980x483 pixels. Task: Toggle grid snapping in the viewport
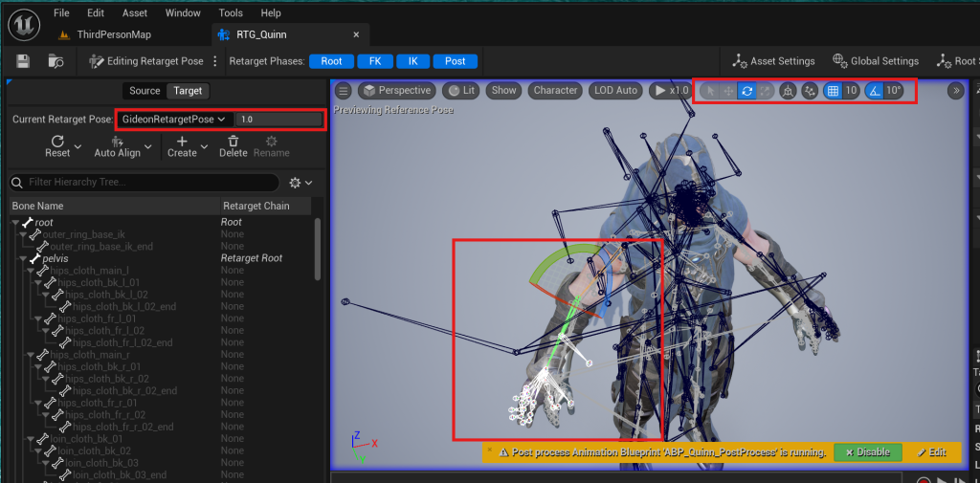tap(833, 91)
